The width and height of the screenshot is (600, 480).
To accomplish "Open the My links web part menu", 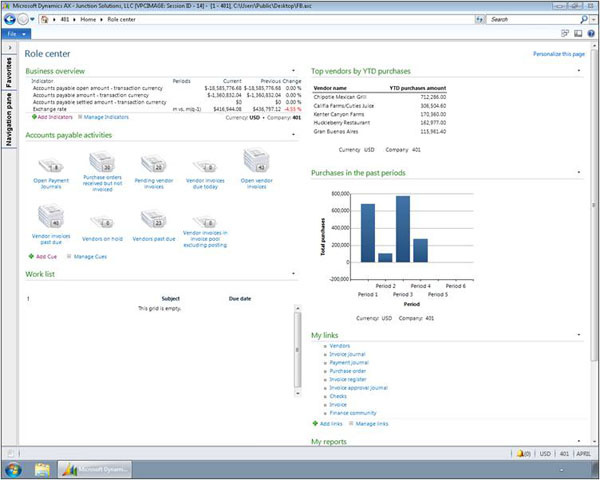I will [579, 335].
